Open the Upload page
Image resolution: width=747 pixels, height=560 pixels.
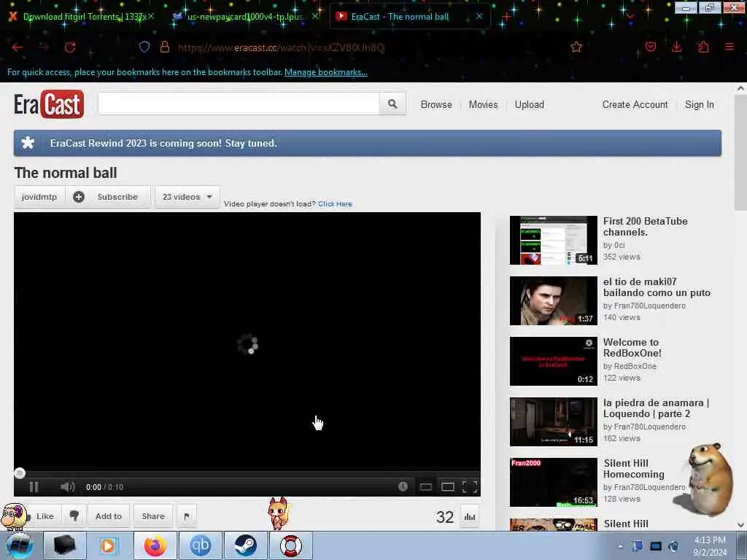click(x=530, y=104)
